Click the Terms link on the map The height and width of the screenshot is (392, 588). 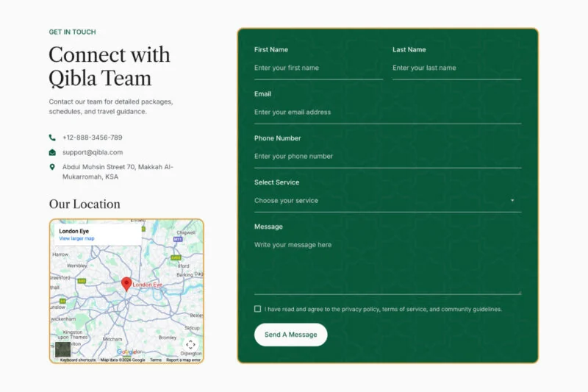click(x=156, y=360)
